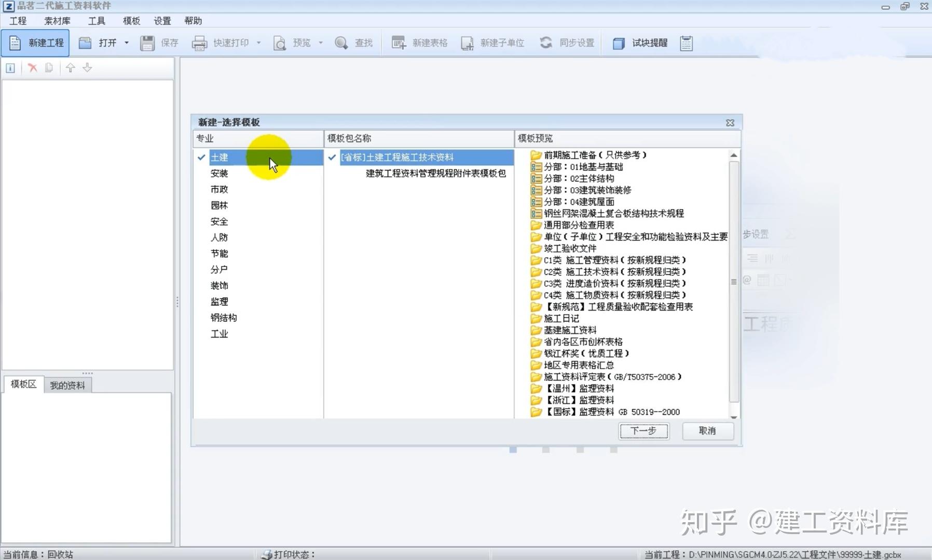Click the info icon in left panel toolbar

pyautogui.click(x=10, y=68)
